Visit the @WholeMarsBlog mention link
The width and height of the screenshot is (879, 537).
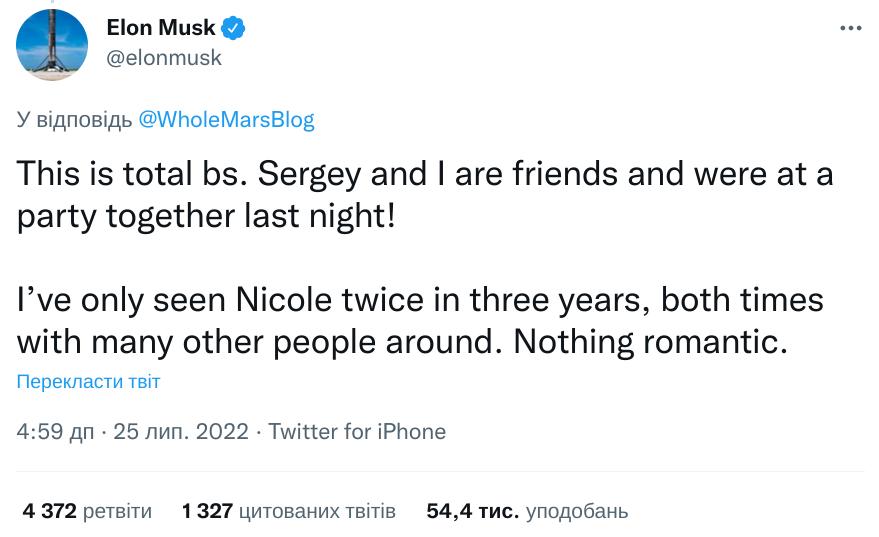[226, 120]
